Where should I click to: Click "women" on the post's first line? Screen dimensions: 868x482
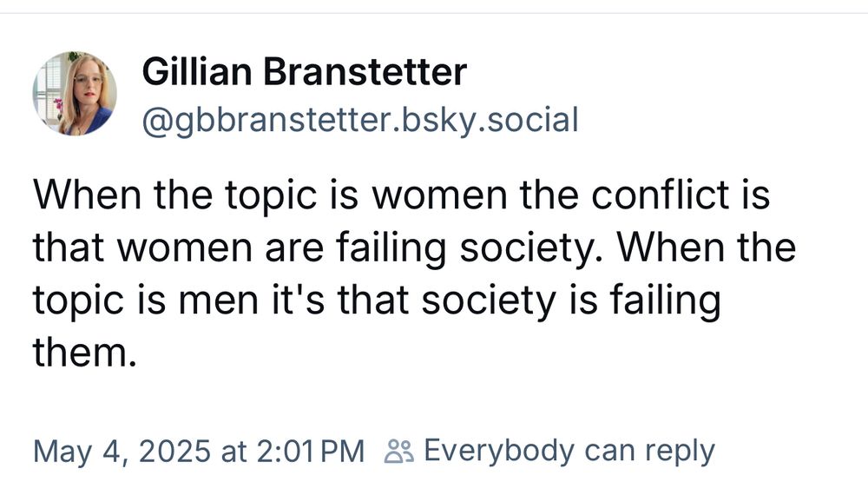(439, 196)
